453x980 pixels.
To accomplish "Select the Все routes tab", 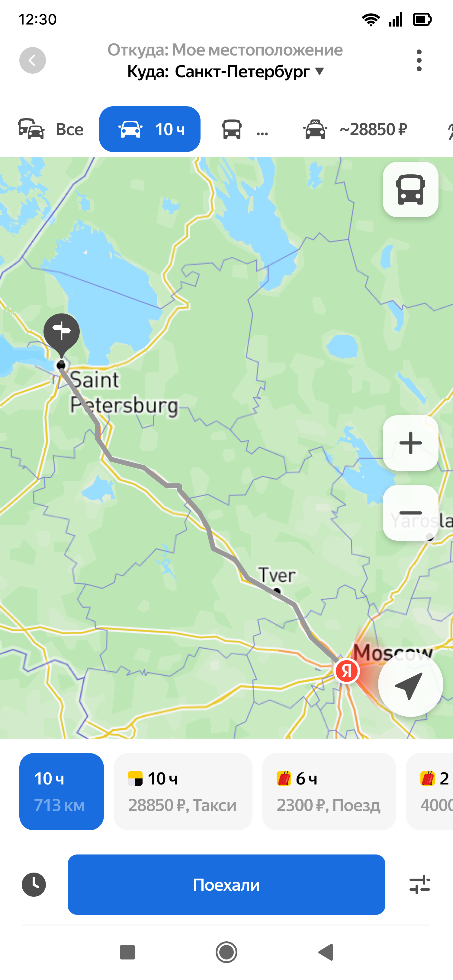I will 51,129.
